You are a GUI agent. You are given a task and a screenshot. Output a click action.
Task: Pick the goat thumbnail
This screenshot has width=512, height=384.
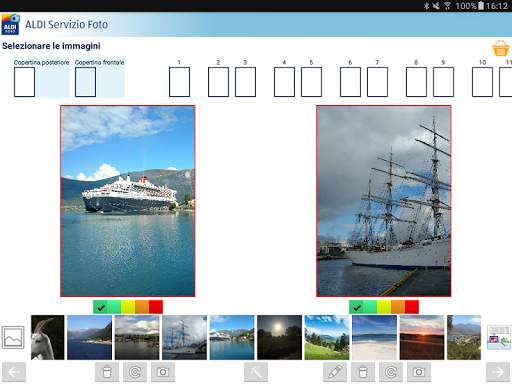(48, 337)
